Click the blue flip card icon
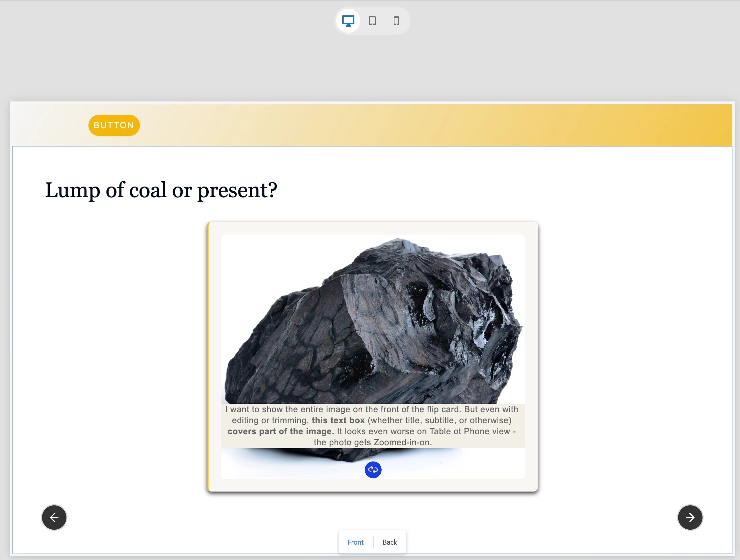This screenshot has width=740, height=560. (373, 470)
